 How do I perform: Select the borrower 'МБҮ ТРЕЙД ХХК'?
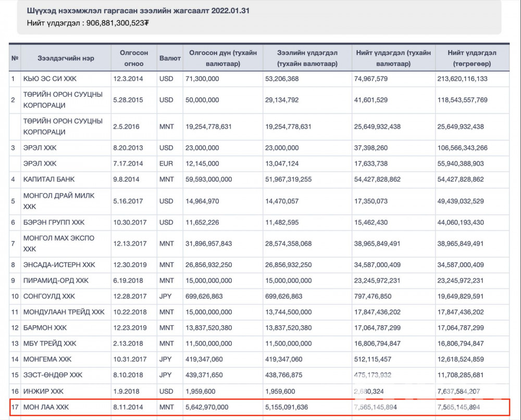50,343
